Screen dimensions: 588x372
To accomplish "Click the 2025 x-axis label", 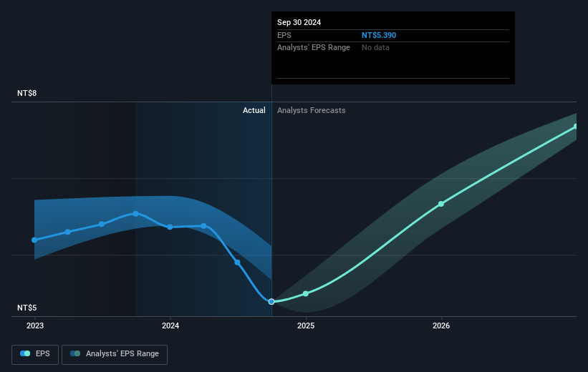I will click(306, 325).
